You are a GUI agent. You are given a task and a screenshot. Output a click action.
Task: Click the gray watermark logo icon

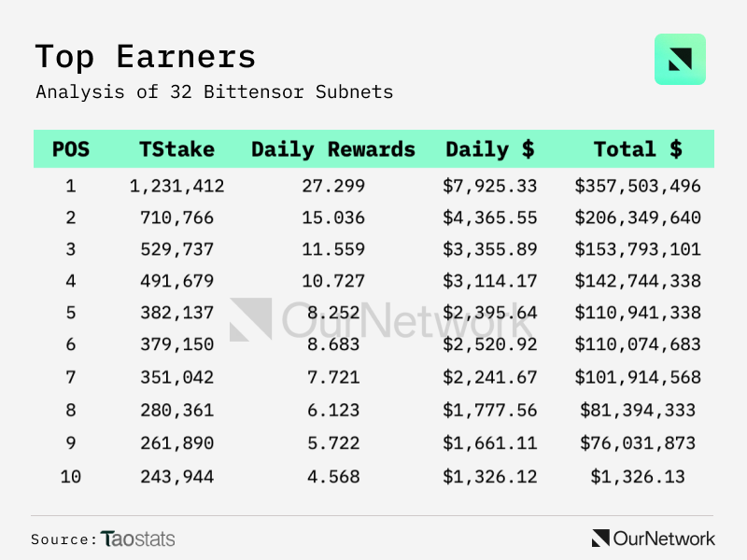pos(250,319)
